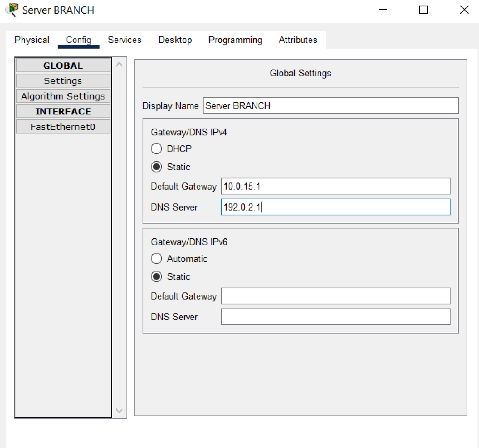Click the scroll-up arrow in the sidebar
Image resolution: width=479 pixels, height=448 pixels.
(x=119, y=64)
